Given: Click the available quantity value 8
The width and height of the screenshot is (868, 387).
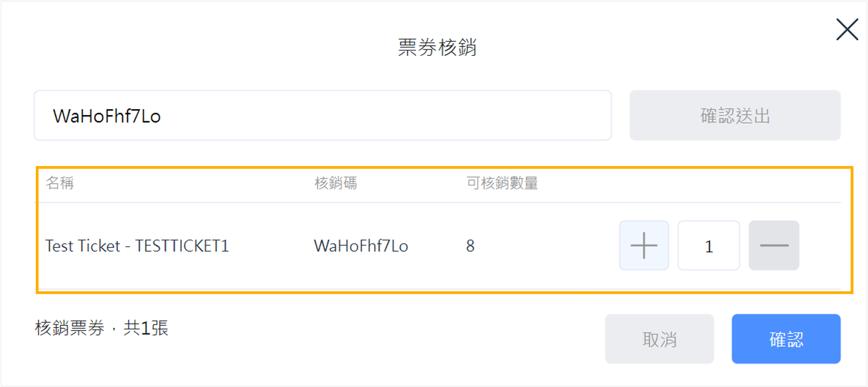Looking at the screenshot, I should (470, 246).
